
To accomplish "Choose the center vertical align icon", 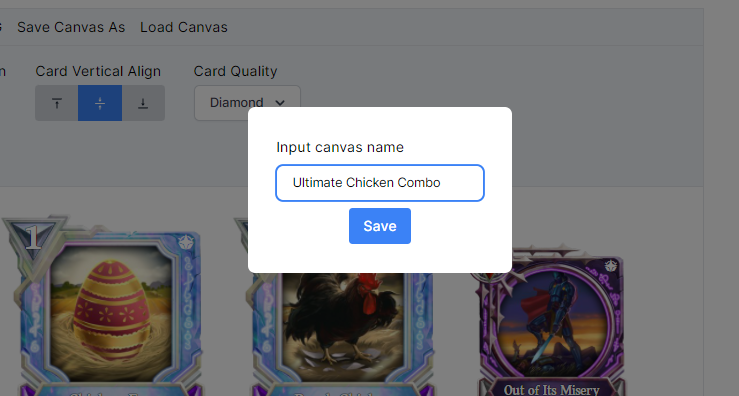I will pos(100,103).
